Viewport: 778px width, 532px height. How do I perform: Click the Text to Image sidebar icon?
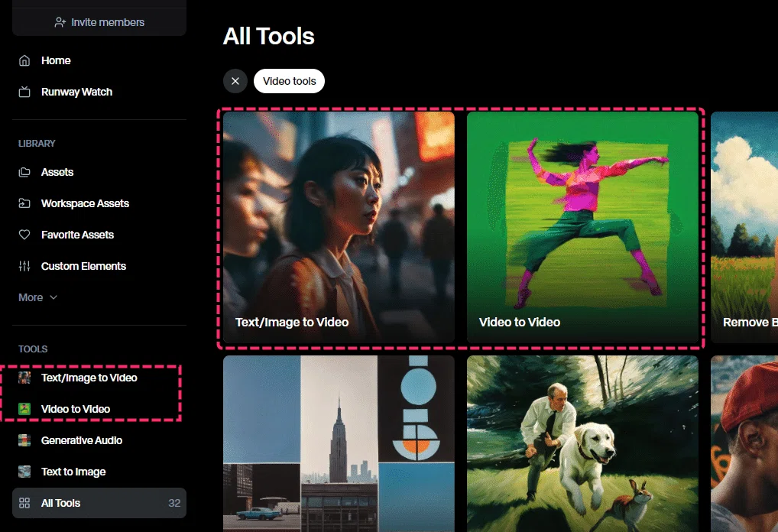pos(24,472)
